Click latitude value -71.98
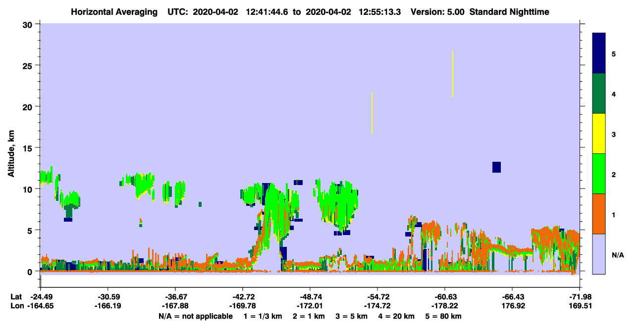The height and width of the screenshot is (330, 644). click(x=580, y=297)
